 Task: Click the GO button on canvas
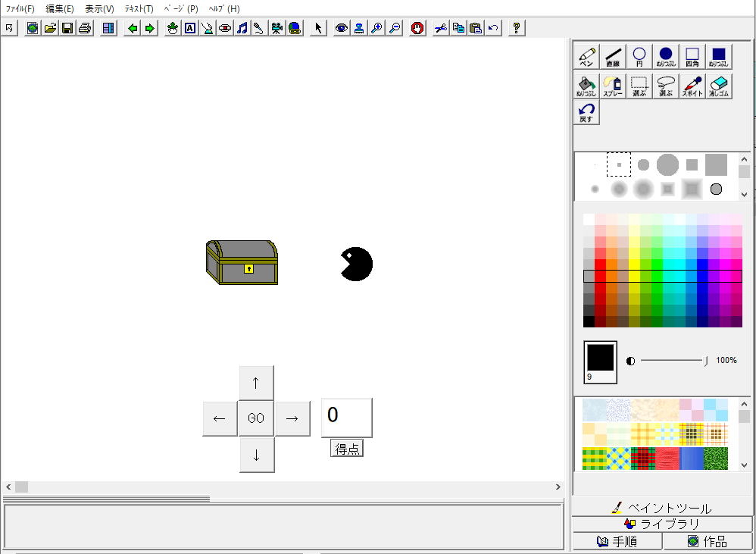256,418
